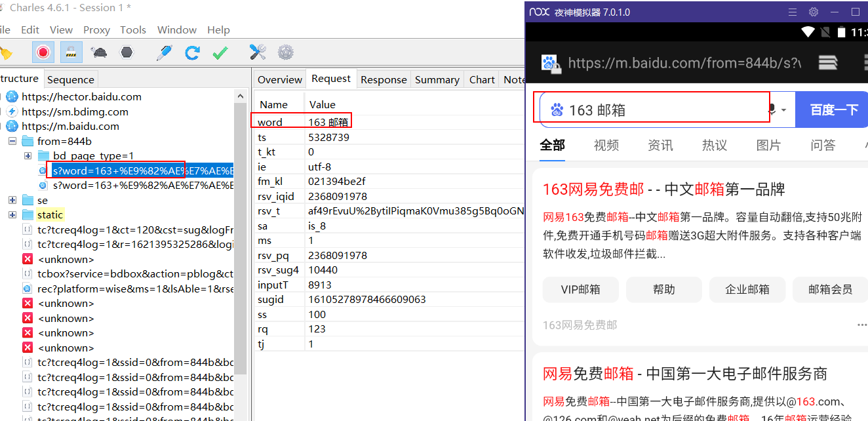This screenshot has height=421, width=868.
Task: Select tcbox?service=bdbox request
Action: tap(135, 273)
